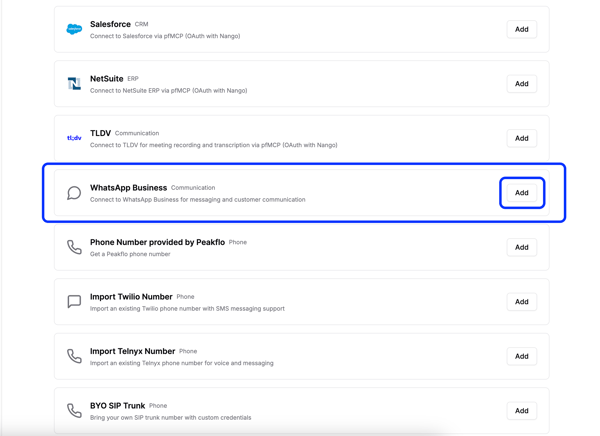Add the Salesforce CRM integration
This screenshot has height=436, width=600.
click(x=521, y=30)
